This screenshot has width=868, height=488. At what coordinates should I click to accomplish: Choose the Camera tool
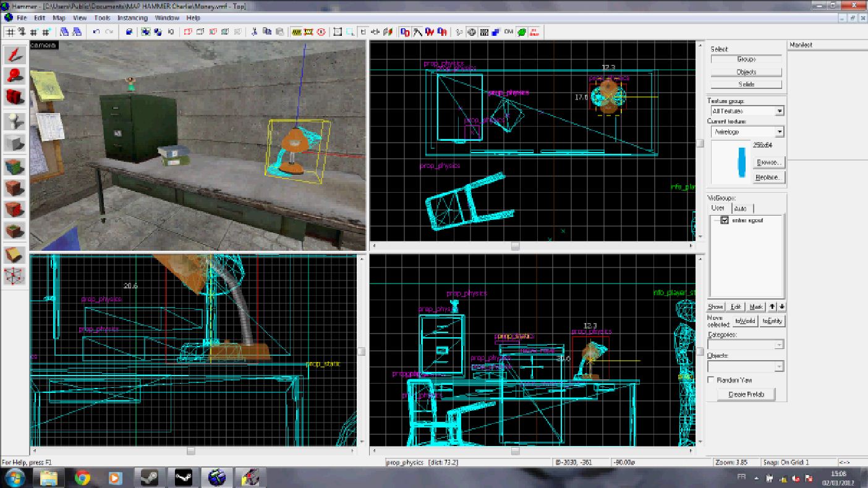click(x=15, y=97)
